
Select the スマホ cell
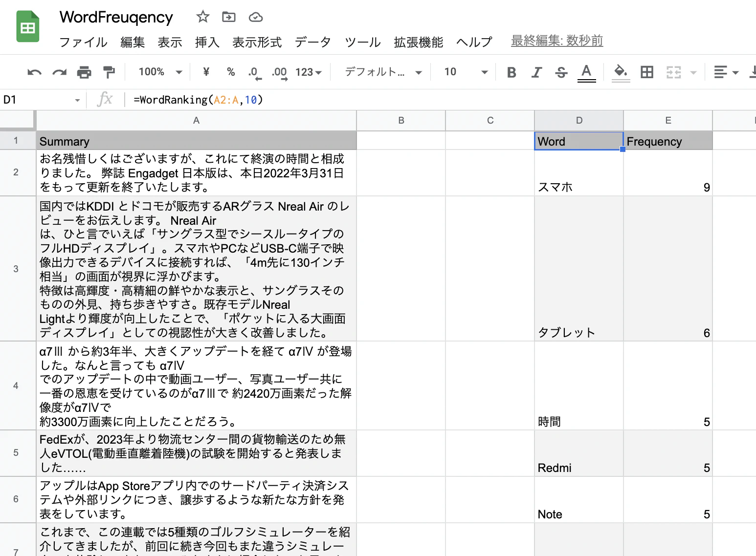[579, 173]
